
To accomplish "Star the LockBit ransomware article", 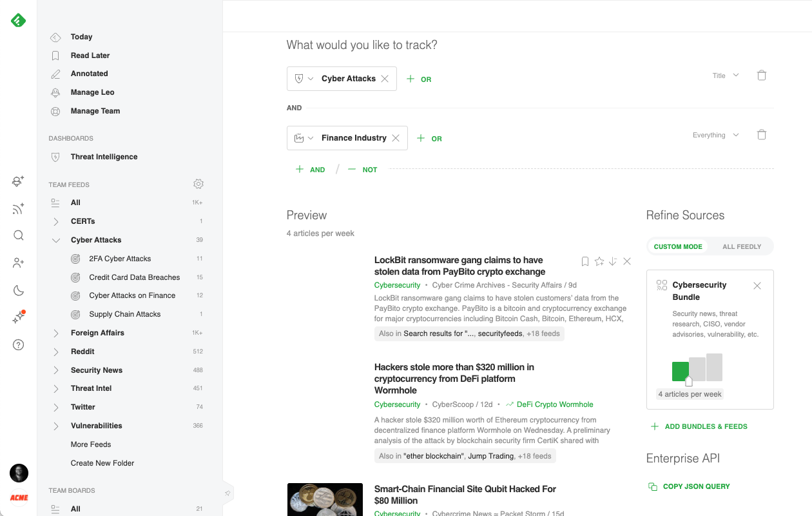I will (599, 261).
